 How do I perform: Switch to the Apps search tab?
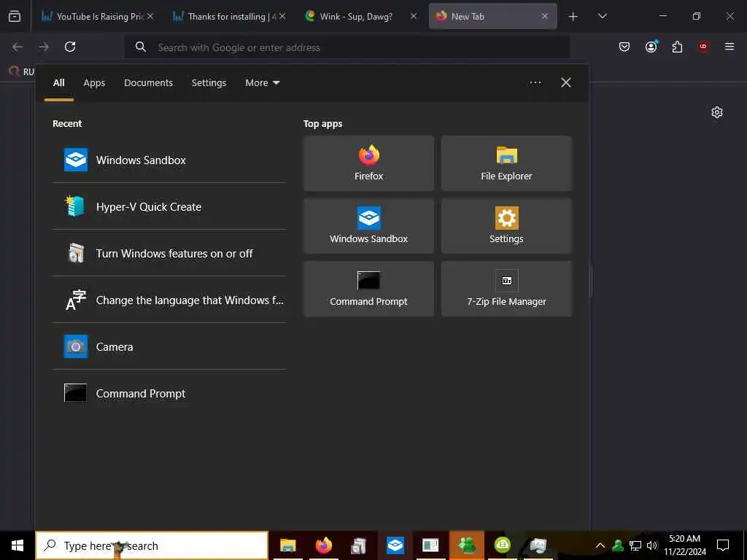(94, 83)
